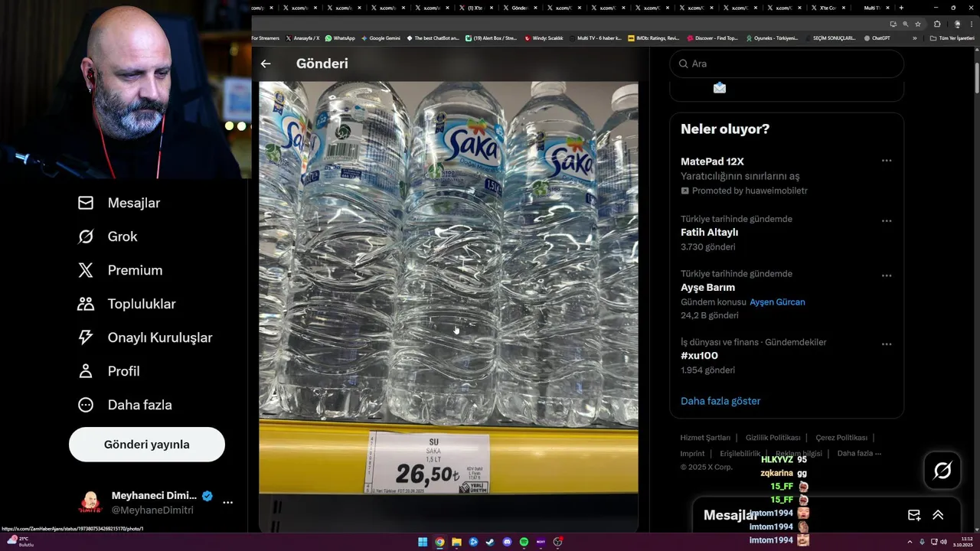The width and height of the screenshot is (980, 551).
Task: Open Mesajlar from the left sidebar
Action: pos(119,203)
